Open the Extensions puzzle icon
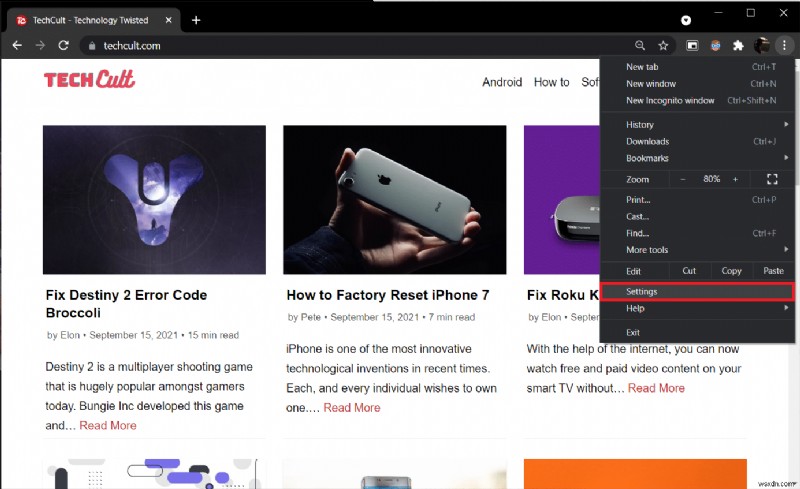Viewport: 800px width, 489px height. coord(738,45)
